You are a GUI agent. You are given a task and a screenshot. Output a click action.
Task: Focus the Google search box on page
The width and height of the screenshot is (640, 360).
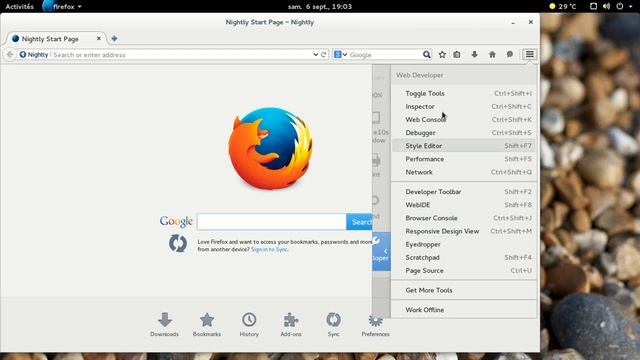pyautogui.click(x=271, y=222)
